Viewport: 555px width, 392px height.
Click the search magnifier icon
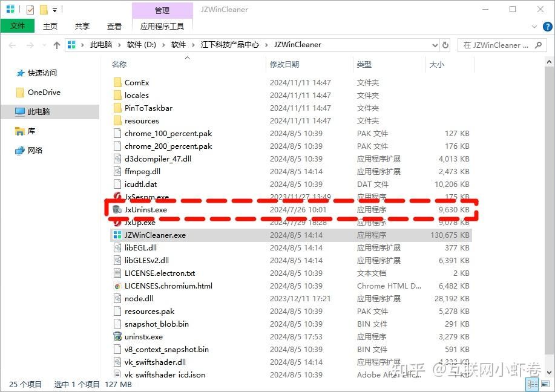pos(538,45)
